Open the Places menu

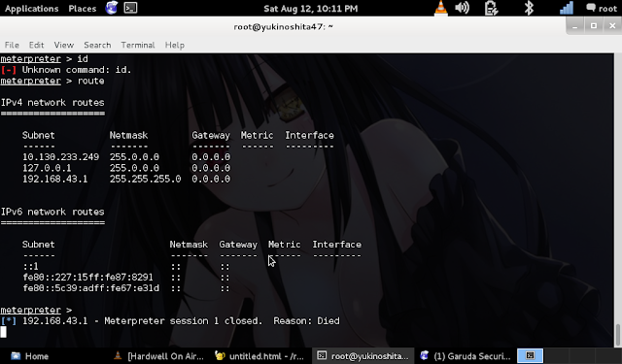[82, 9]
